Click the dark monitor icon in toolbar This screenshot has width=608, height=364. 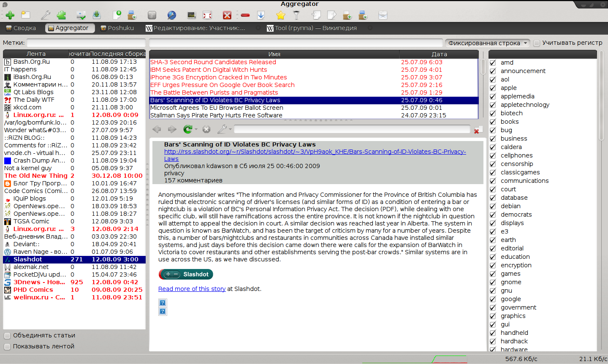[x=192, y=16]
